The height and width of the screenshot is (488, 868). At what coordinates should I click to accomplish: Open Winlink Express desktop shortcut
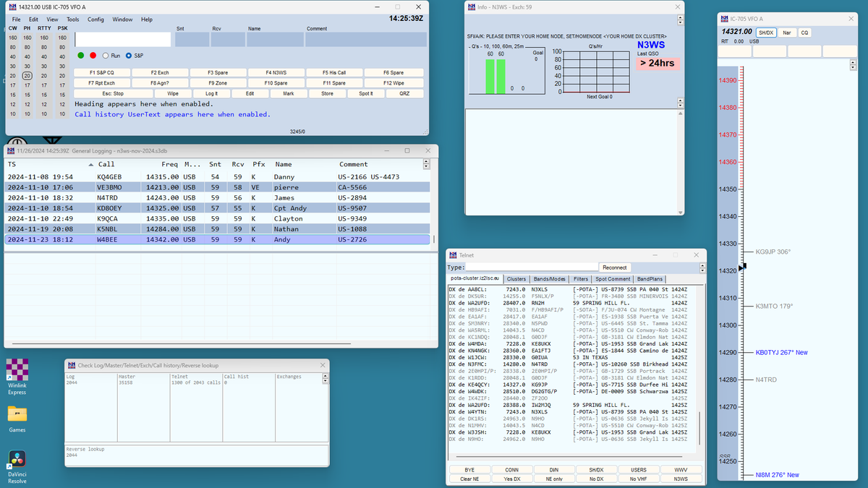pyautogui.click(x=17, y=377)
